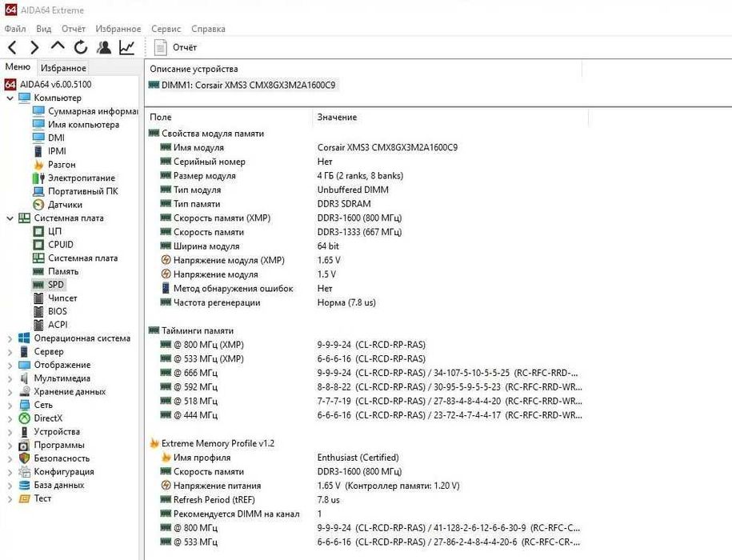Open the user toolbar icon

coord(104,47)
